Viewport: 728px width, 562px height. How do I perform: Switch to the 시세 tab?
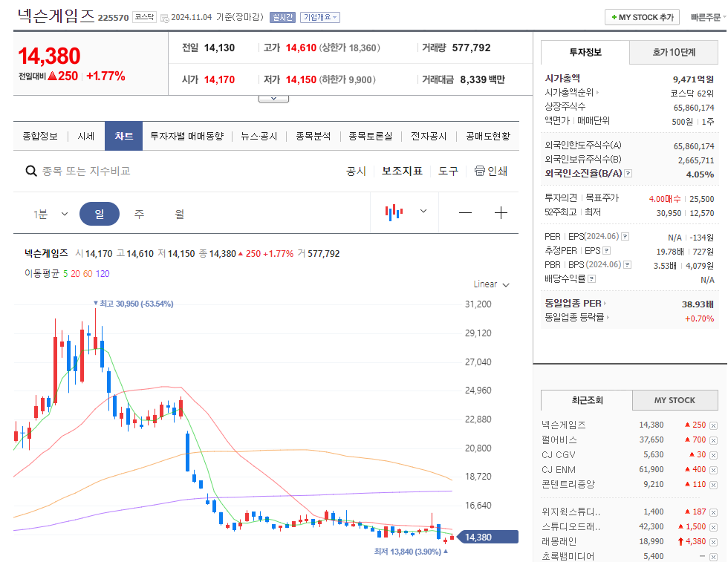tap(86, 136)
